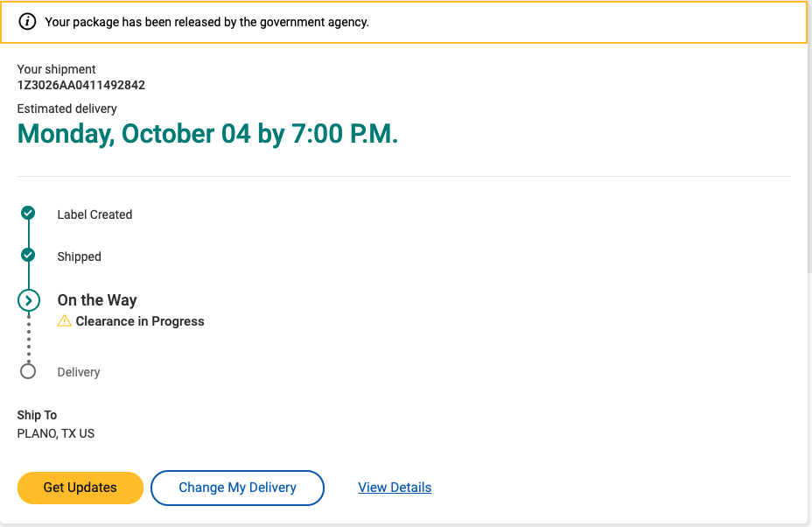Click the info icon in the notification banner

click(x=27, y=22)
